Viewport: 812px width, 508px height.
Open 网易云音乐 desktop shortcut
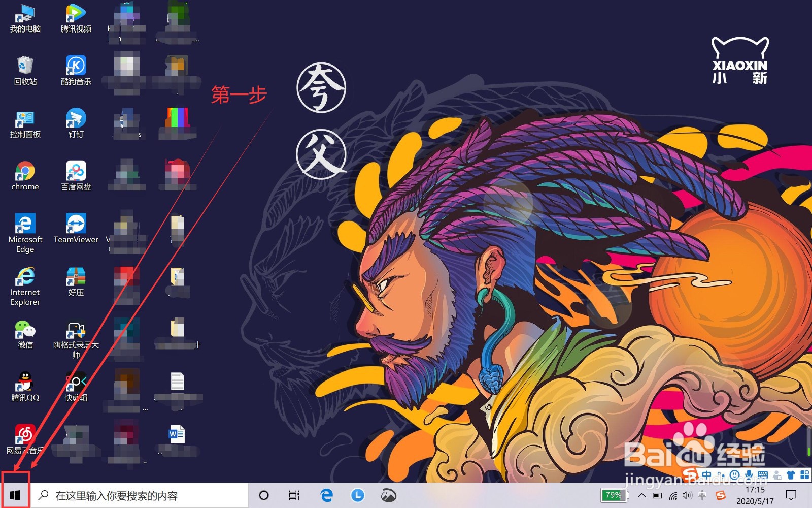(25, 440)
